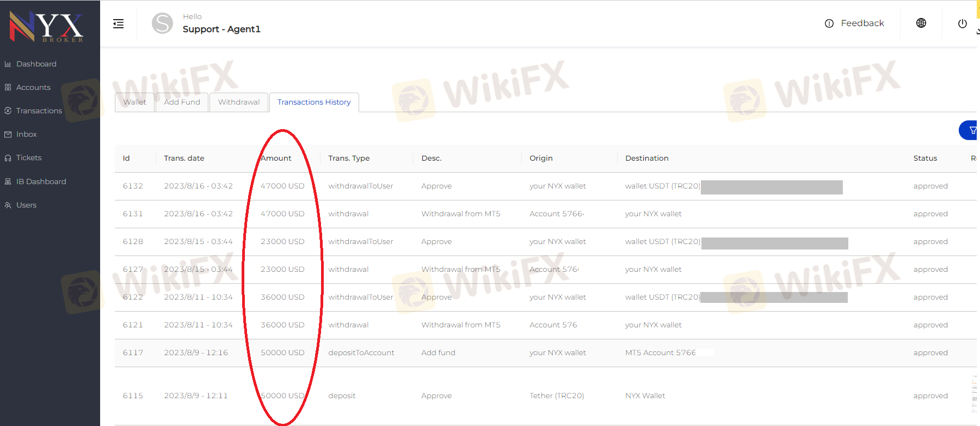Open Users in the sidebar
Image resolution: width=980 pixels, height=426 pixels.
click(26, 205)
